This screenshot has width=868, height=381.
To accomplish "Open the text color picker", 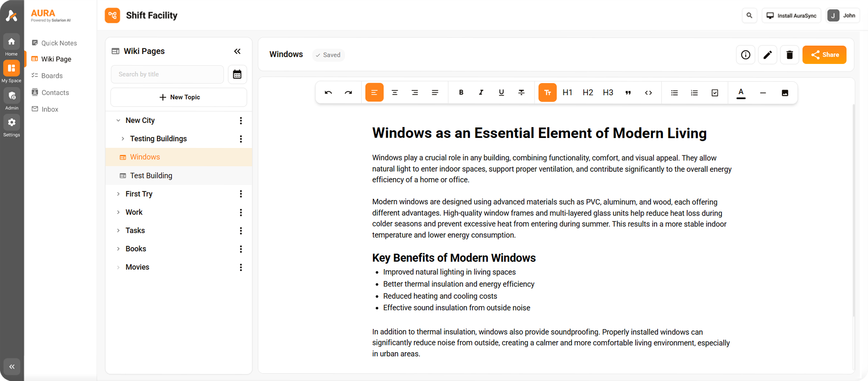I will point(741,93).
